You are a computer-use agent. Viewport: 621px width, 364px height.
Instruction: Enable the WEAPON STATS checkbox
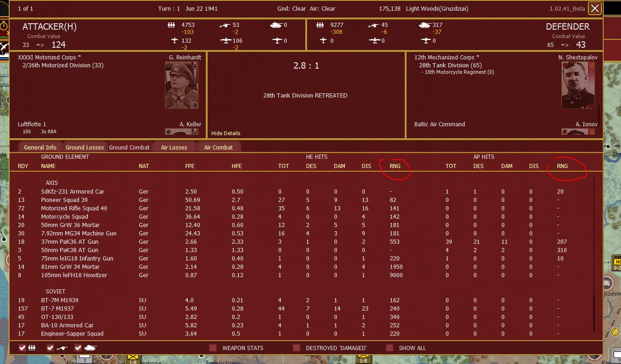pyautogui.click(x=213, y=348)
